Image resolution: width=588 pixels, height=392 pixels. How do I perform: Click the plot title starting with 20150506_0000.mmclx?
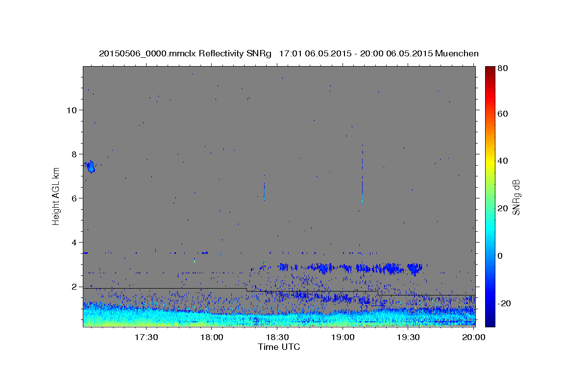(x=289, y=53)
